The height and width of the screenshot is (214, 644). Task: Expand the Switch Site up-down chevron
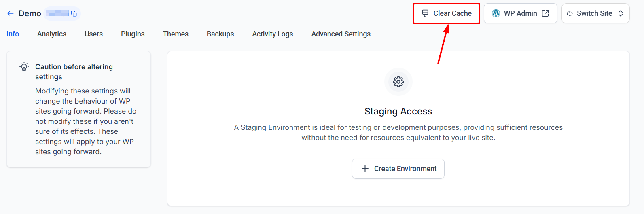(x=621, y=13)
